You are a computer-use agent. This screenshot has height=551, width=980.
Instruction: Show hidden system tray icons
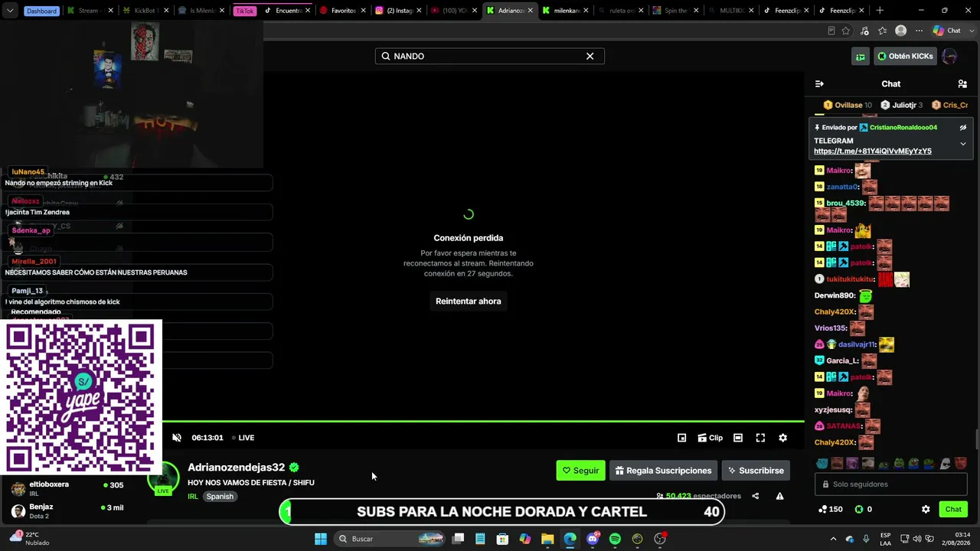[834, 539]
